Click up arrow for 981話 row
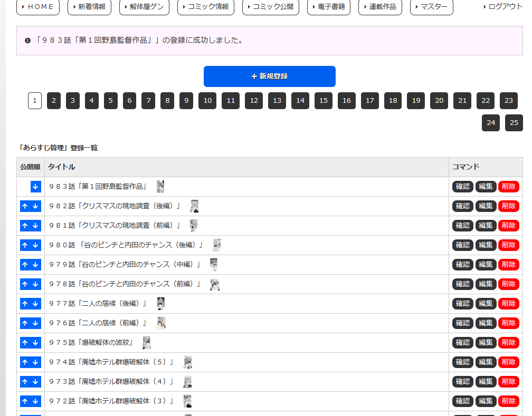The width and height of the screenshot is (532, 416). click(x=25, y=226)
